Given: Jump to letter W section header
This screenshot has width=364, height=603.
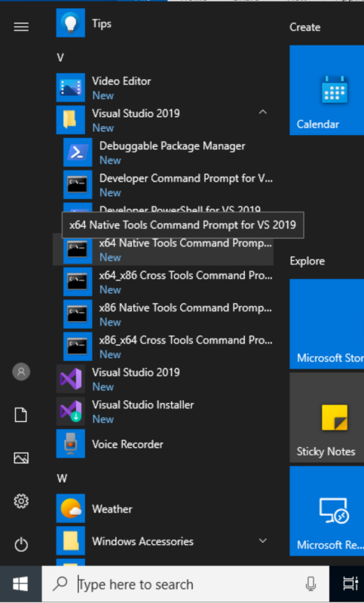Looking at the screenshot, I should (62, 478).
